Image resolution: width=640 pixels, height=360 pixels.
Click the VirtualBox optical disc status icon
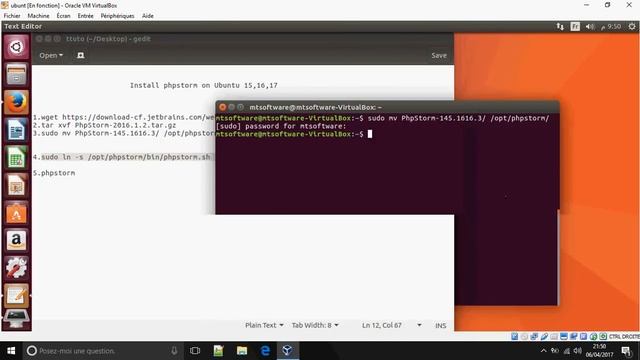524,337
